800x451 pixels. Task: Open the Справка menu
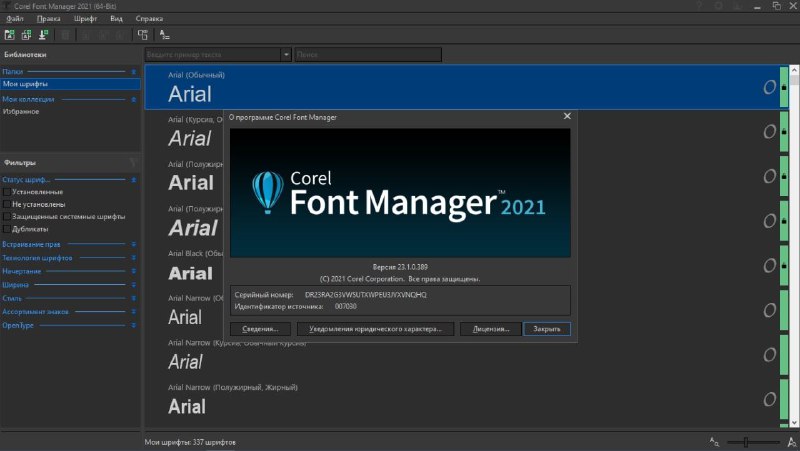point(149,18)
